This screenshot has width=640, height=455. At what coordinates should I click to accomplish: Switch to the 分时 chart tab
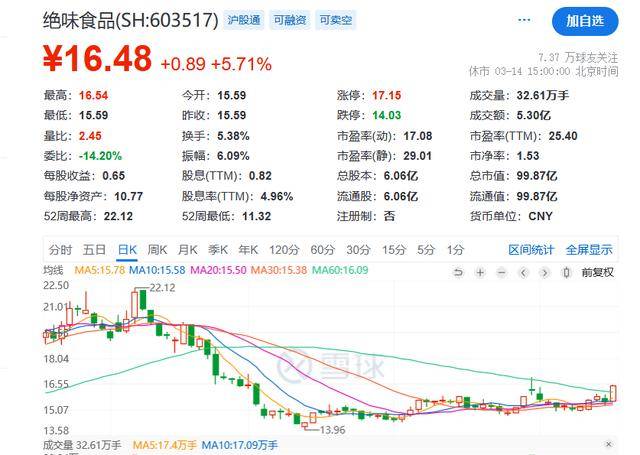[60, 249]
